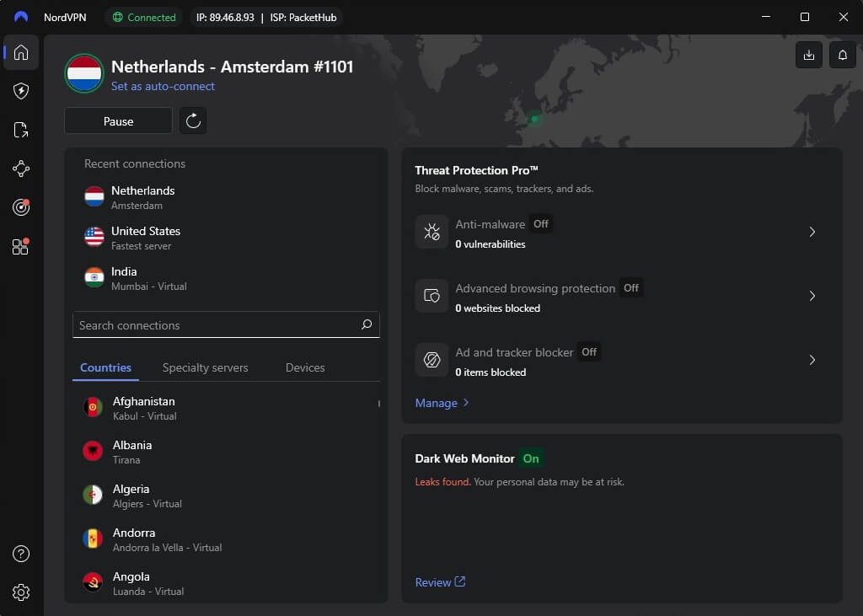Enable Advanced browsing protection
863x616 pixels.
pos(630,287)
